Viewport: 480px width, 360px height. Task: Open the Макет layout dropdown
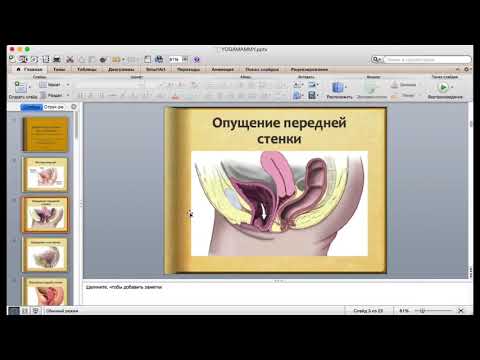tap(55, 85)
